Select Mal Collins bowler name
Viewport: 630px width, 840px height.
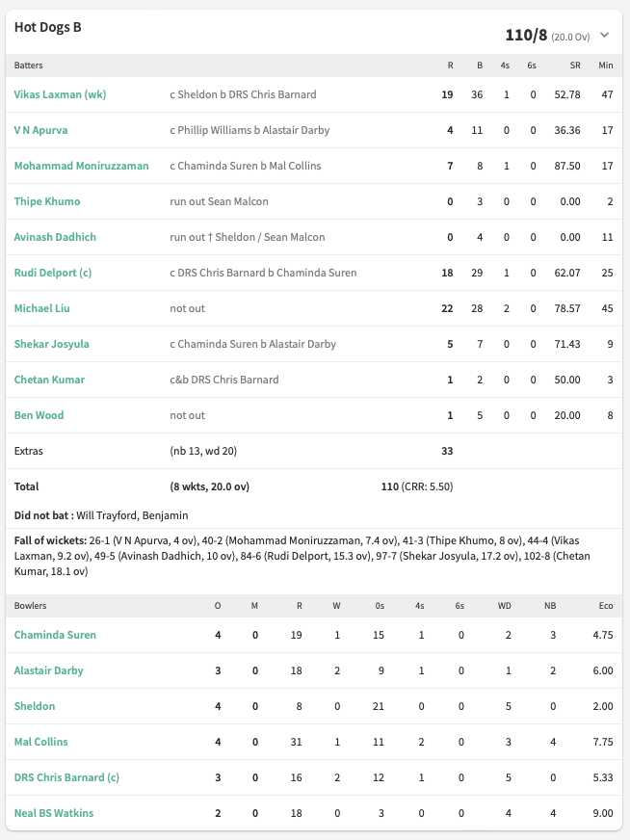point(40,742)
